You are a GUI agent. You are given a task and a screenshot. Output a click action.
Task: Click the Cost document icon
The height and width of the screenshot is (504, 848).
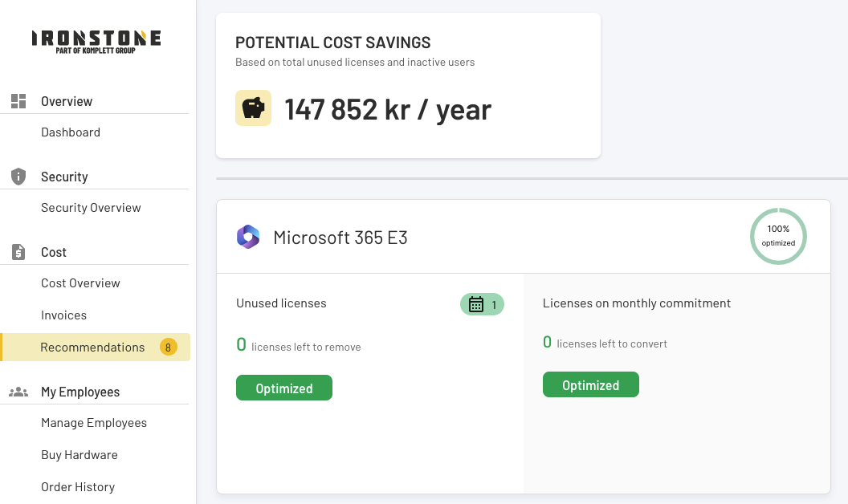tap(18, 252)
